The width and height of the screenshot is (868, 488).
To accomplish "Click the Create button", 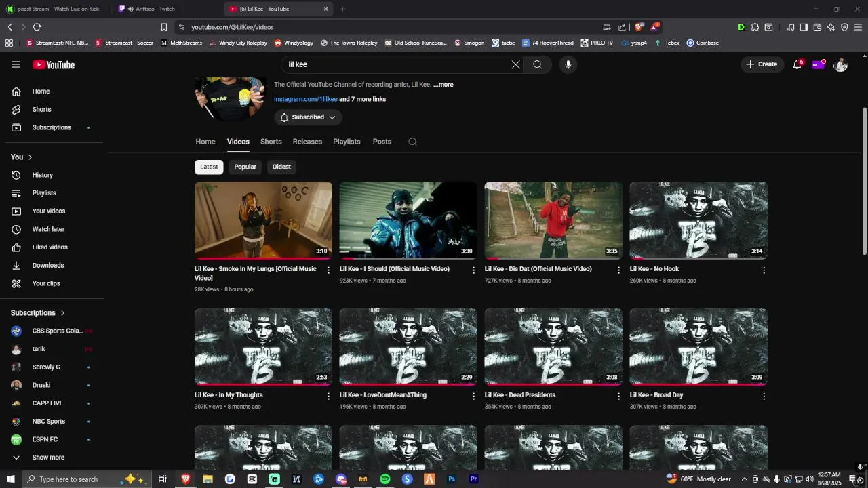I will pyautogui.click(x=762, y=64).
